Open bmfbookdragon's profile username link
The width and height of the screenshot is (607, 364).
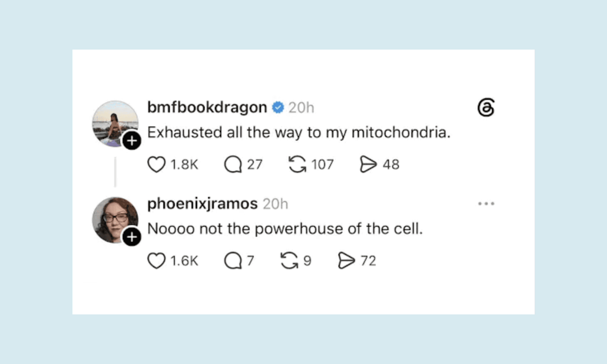(207, 107)
